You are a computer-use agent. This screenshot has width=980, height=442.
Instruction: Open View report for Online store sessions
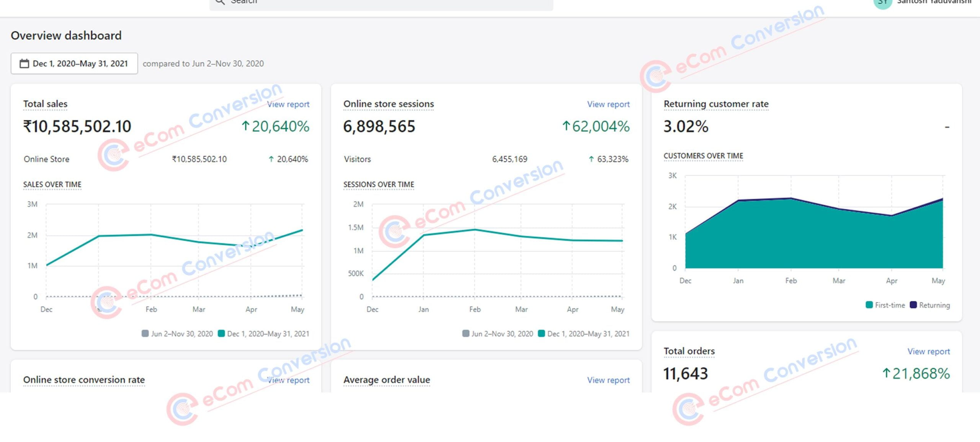608,104
